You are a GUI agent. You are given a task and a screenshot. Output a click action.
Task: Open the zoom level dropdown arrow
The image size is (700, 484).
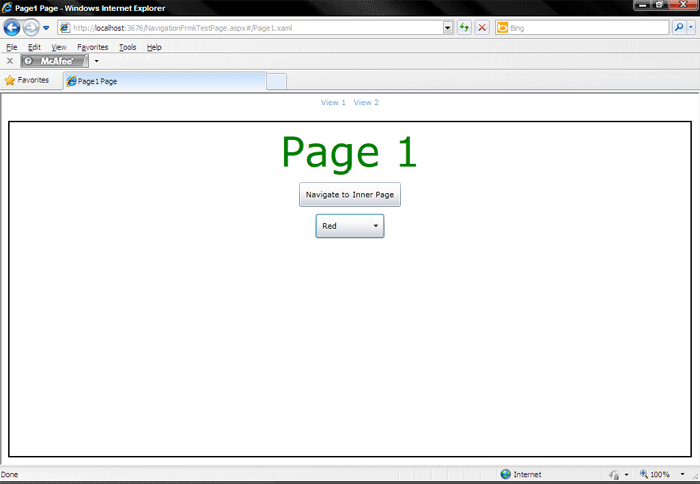(682, 474)
